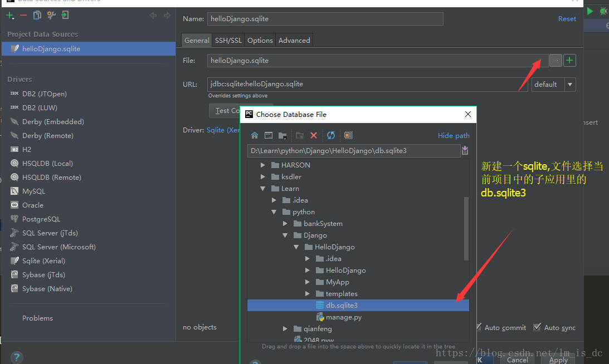Go back with the left arrow icon
The height and width of the screenshot is (364, 609).
click(x=153, y=16)
